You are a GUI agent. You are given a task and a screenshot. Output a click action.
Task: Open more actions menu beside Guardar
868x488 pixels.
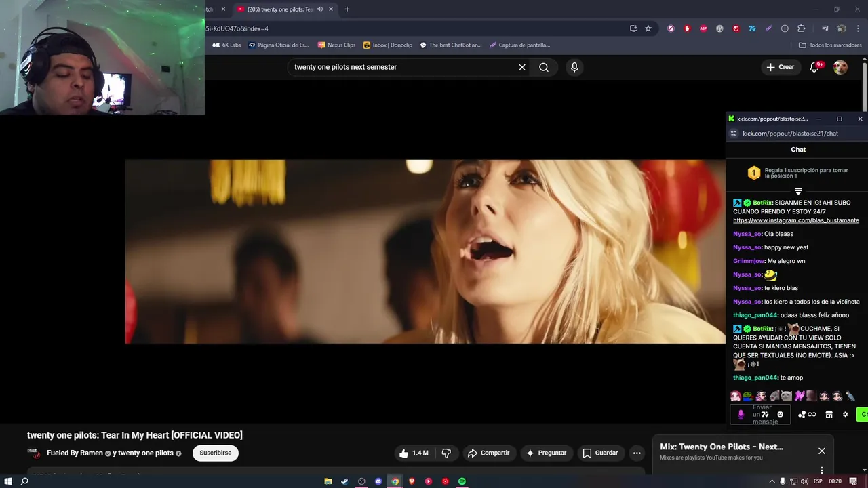pyautogui.click(x=636, y=453)
